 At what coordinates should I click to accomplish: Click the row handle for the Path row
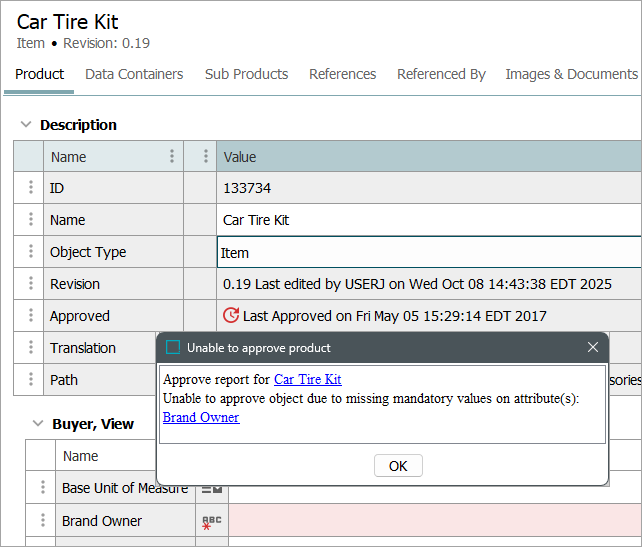click(30, 380)
